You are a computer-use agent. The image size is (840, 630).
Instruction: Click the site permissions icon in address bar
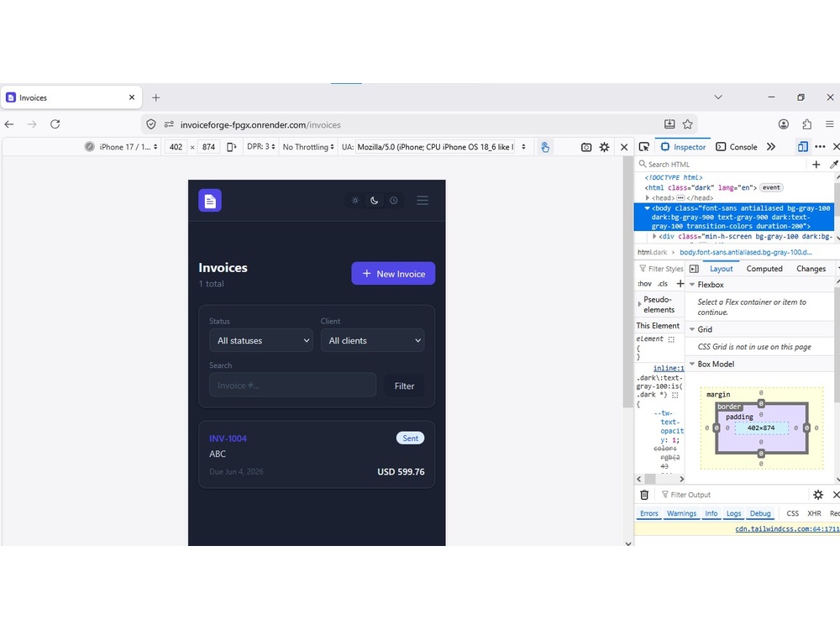pos(169,124)
